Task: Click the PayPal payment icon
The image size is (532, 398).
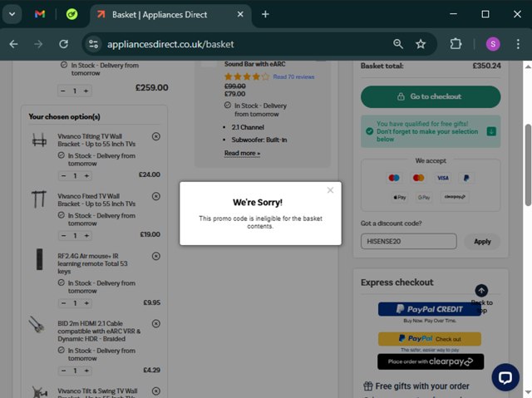Action: (x=466, y=178)
